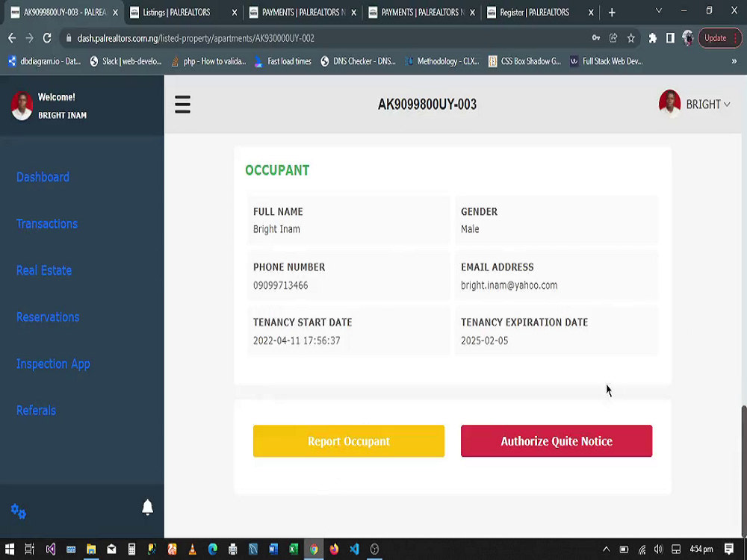Image resolution: width=747 pixels, height=560 pixels.
Task: Click the share page icon
Action: pyautogui.click(x=613, y=38)
